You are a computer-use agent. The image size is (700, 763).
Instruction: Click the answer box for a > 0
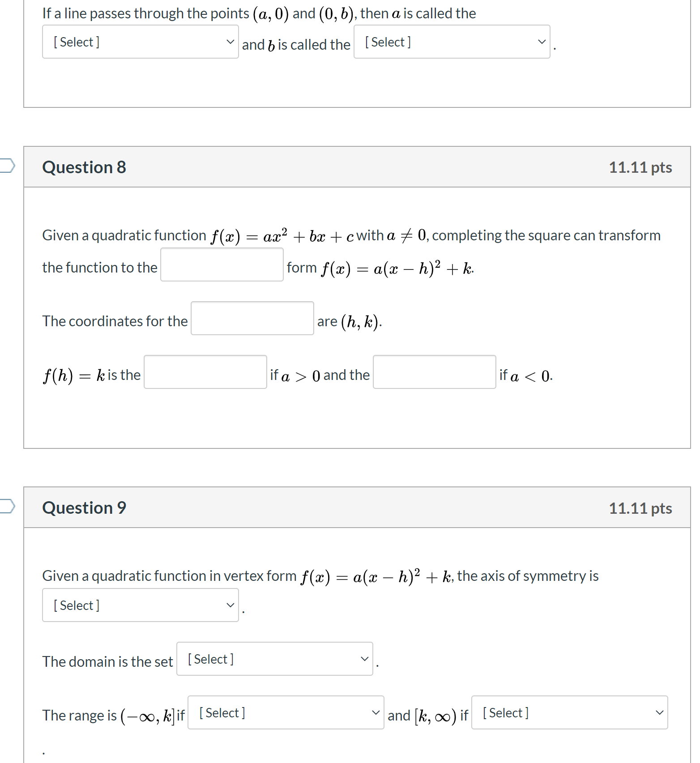(205, 372)
